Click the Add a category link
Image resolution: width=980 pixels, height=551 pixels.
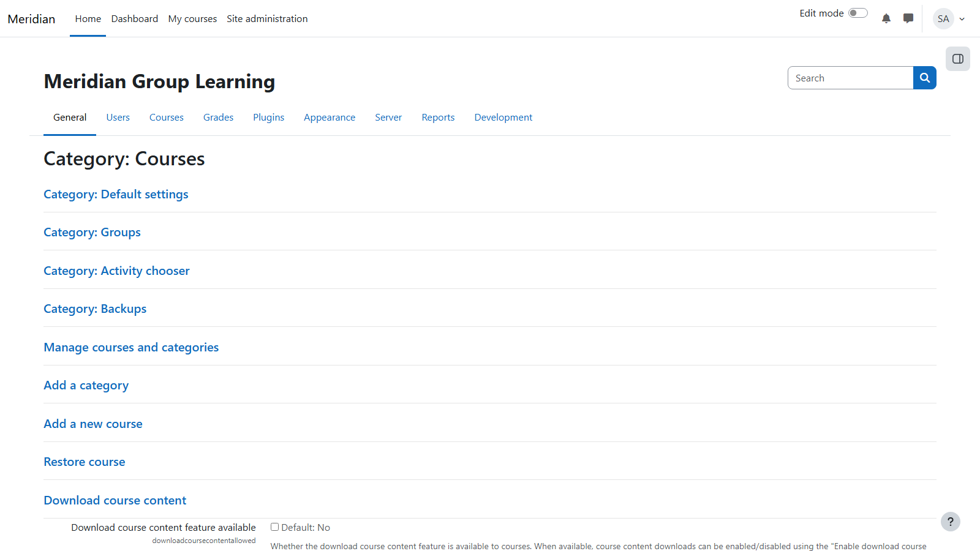coord(86,385)
